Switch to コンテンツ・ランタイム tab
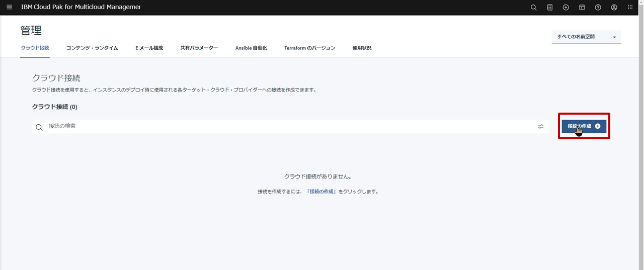The image size is (644, 270). coord(92,48)
